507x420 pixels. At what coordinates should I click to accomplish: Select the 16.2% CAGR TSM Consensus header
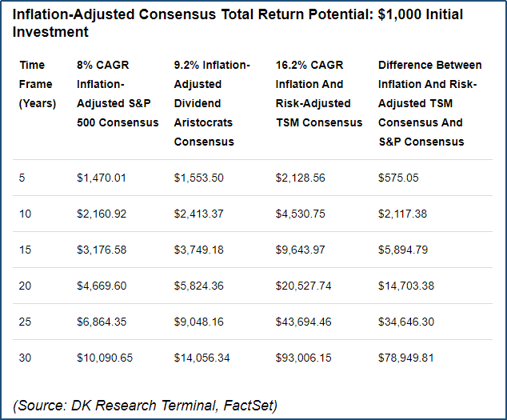[x=319, y=94]
